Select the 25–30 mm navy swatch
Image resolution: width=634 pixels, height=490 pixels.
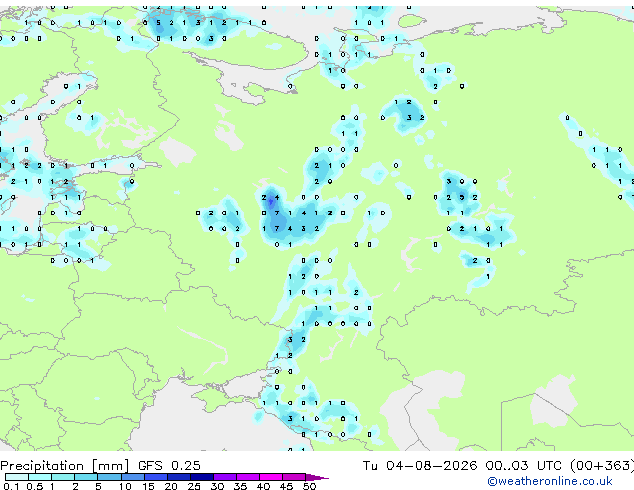pyautogui.click(x=202, y=477)
